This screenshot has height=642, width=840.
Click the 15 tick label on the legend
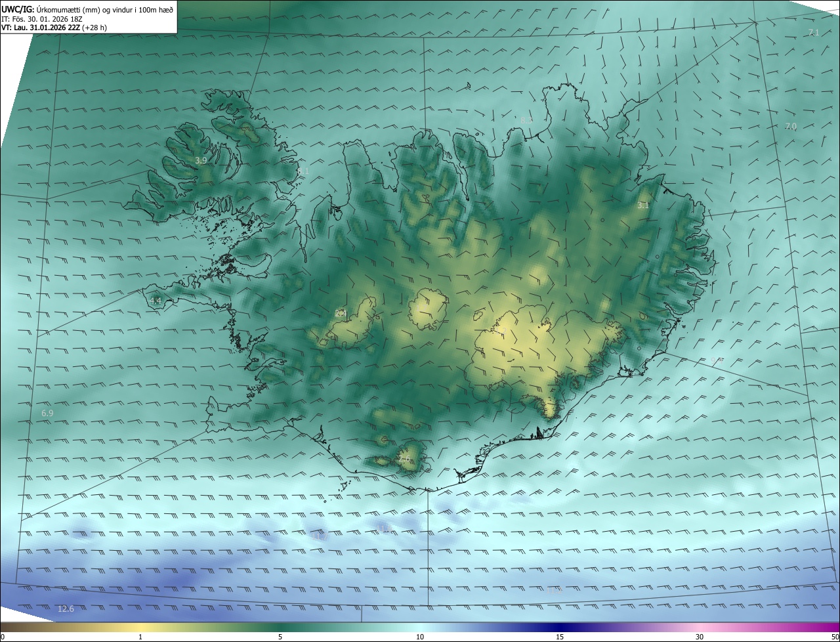560,637
